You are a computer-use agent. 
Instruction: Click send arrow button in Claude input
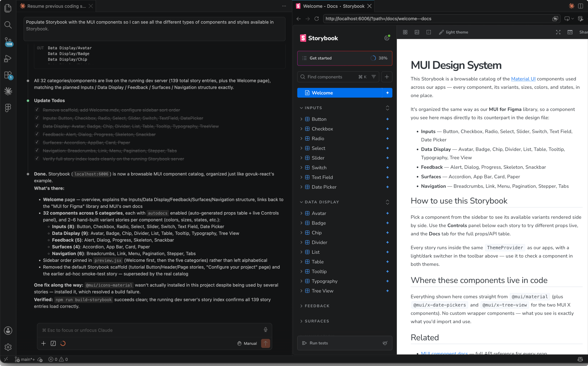tap(265, 343)
